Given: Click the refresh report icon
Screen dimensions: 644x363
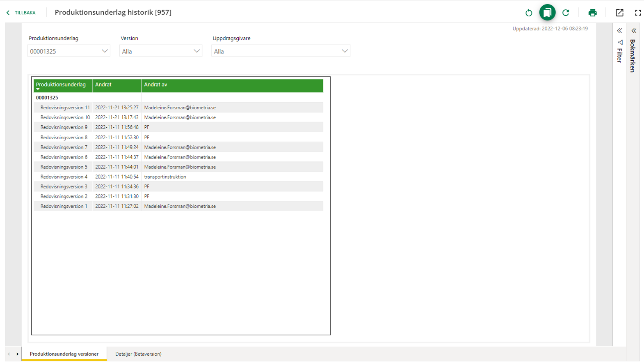Looking at the screenshot, I should click(x=566, y=13).
